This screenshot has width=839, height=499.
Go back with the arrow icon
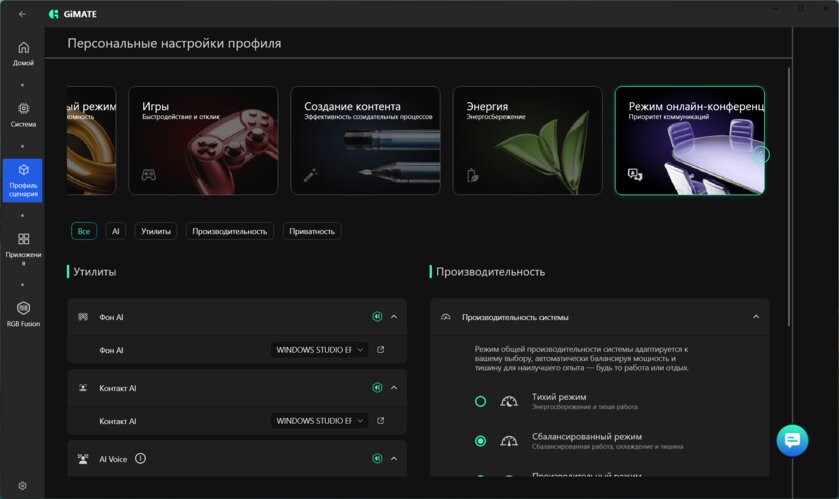pyautogui.click(x=22, y=14)
